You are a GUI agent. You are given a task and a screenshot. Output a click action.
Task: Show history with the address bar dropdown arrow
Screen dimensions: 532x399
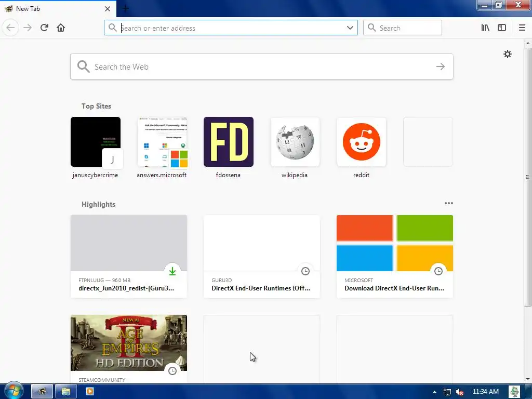pos(350,28)
